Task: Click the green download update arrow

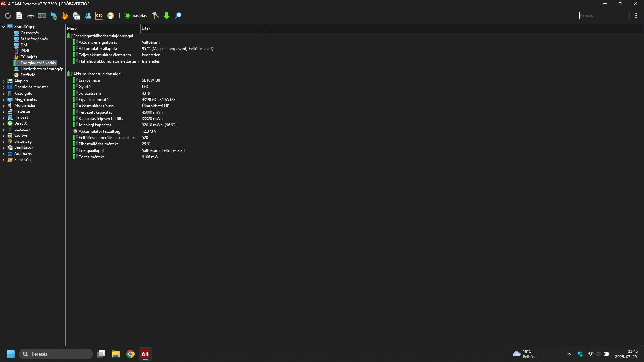Action: (x=167, y=16)
